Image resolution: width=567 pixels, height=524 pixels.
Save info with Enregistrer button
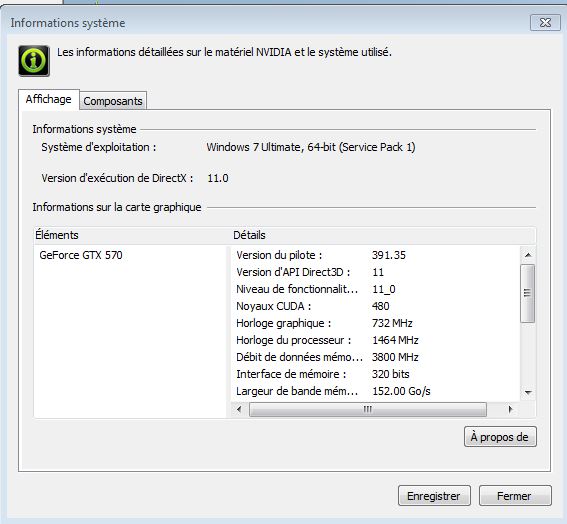434,496
